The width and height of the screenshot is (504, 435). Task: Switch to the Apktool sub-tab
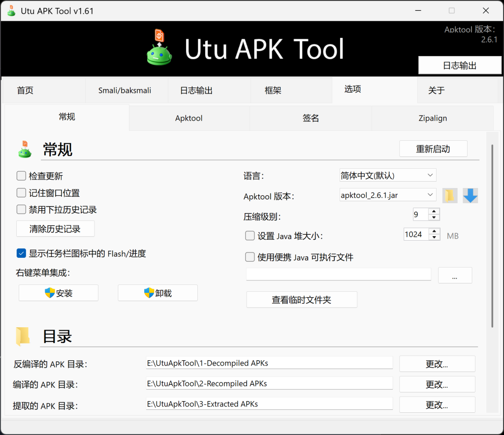189,118
